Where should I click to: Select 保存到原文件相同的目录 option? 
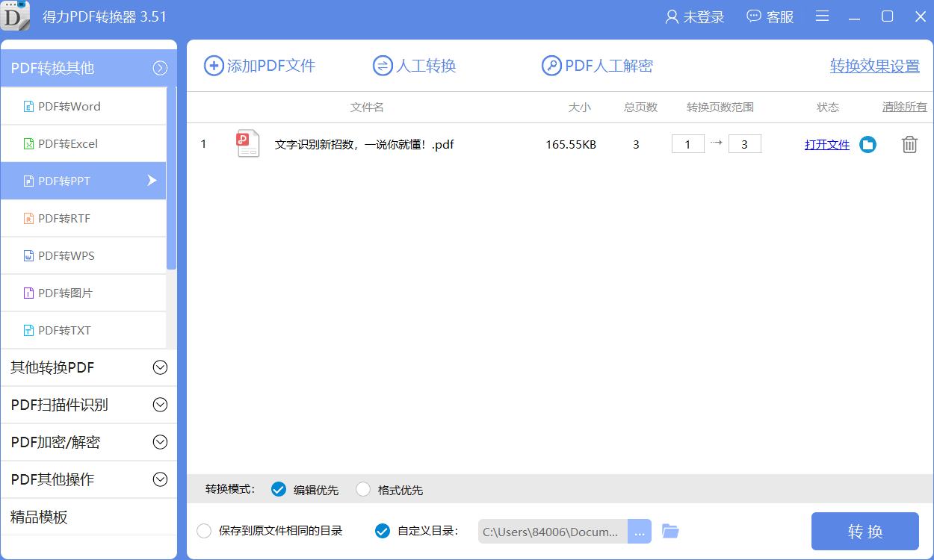pos(204,531)
